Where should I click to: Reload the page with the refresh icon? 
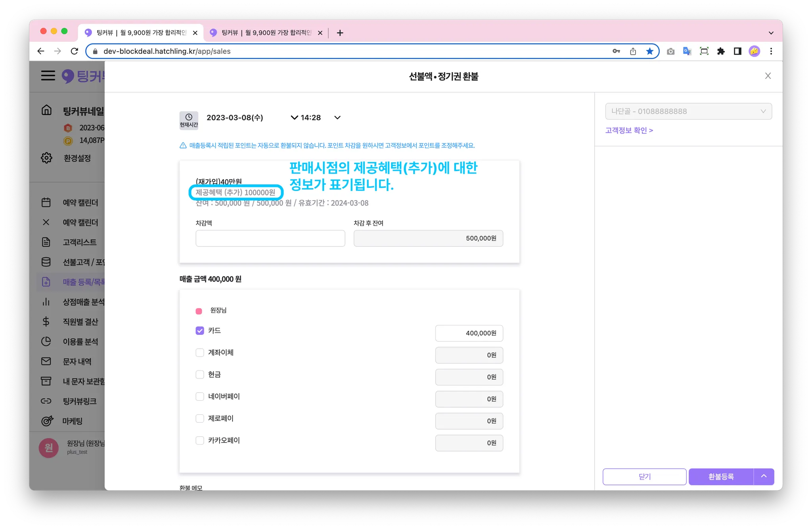75,51
